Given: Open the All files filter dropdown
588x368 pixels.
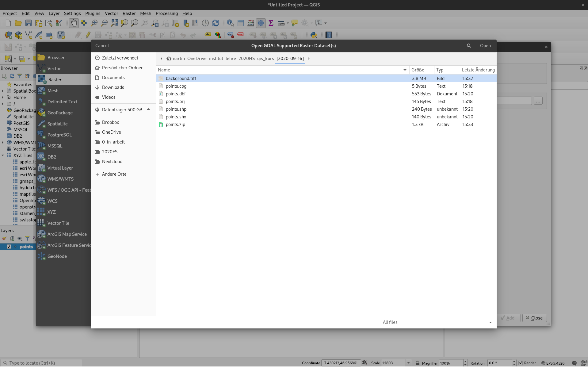Looking at the screenshot, I should (490, 322).
